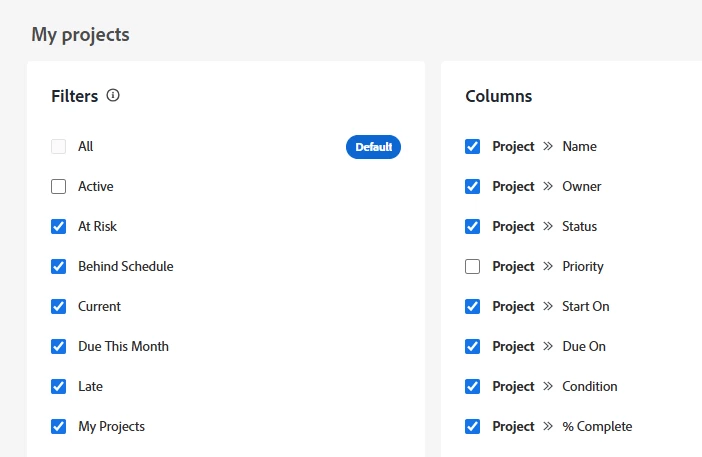
Task: Uncheck the At Risk filter
Action: [59, 226]
